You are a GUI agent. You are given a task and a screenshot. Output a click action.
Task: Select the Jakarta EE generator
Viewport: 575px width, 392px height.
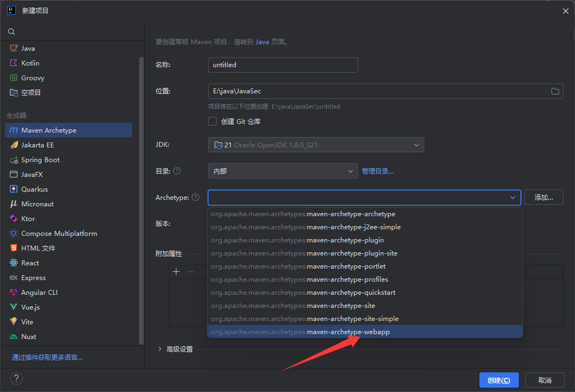pyautogui.click(x=69, y=145)
